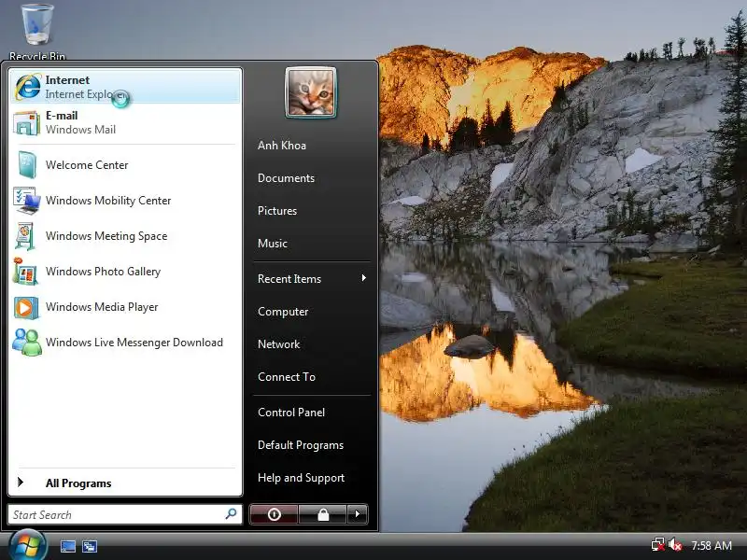
Task: Click the Start orb button
Action: tap(28, 546)
